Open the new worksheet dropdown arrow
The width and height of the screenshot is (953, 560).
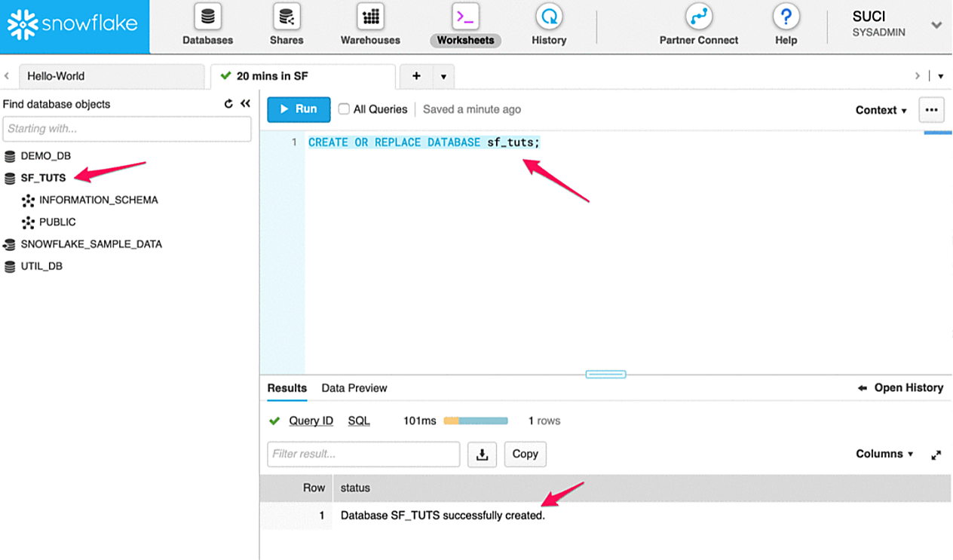443,77
